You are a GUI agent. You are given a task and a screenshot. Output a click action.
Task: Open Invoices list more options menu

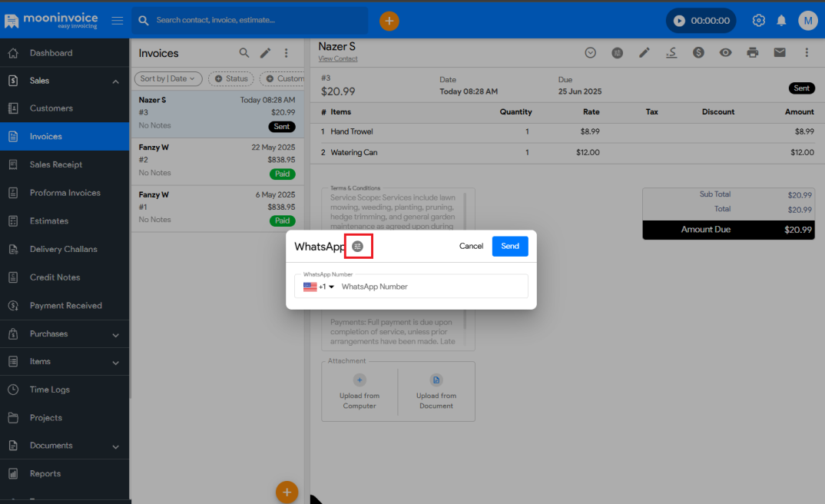[287, 52]
